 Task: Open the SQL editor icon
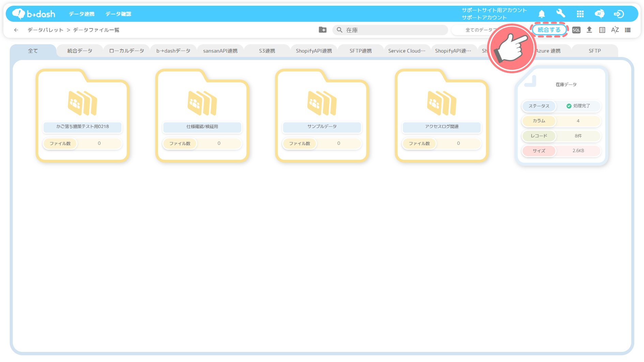click(576, 30)
